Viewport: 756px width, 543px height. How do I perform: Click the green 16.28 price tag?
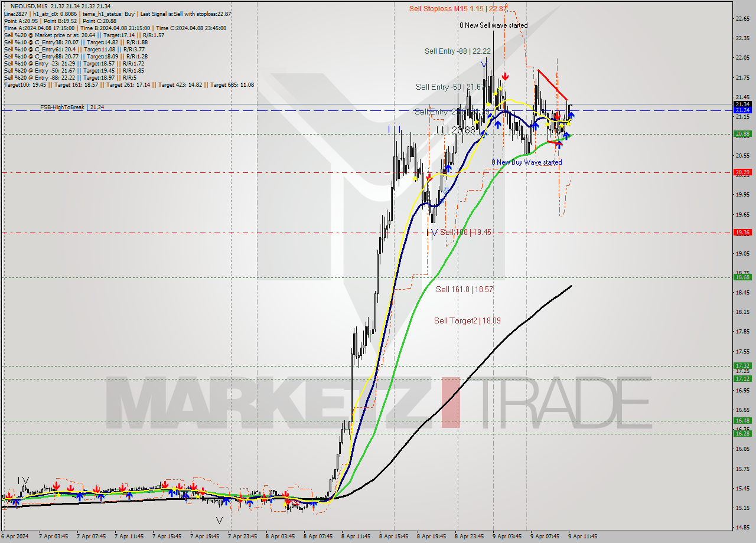click(742, 433)
